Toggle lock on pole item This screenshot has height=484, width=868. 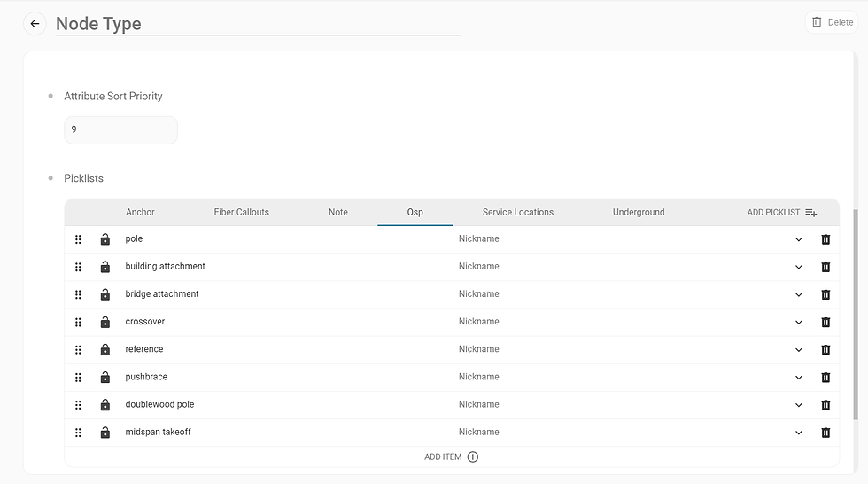(x=105, y=239)
